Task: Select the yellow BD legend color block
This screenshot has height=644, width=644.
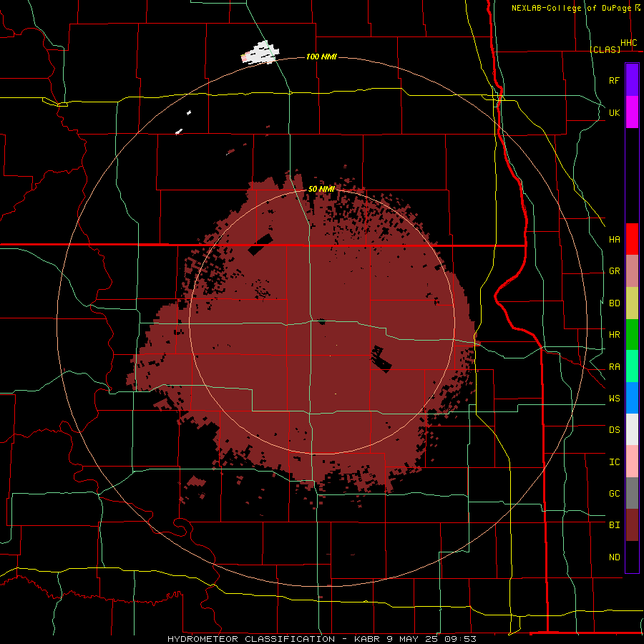Action: pyautogui.click(x=632, y=303)
